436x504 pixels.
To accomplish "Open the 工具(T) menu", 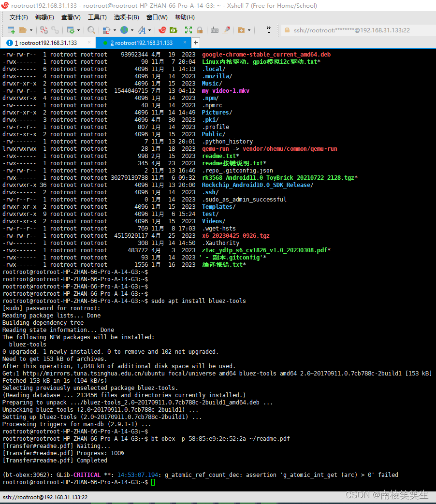I will [x=97, y=17].
